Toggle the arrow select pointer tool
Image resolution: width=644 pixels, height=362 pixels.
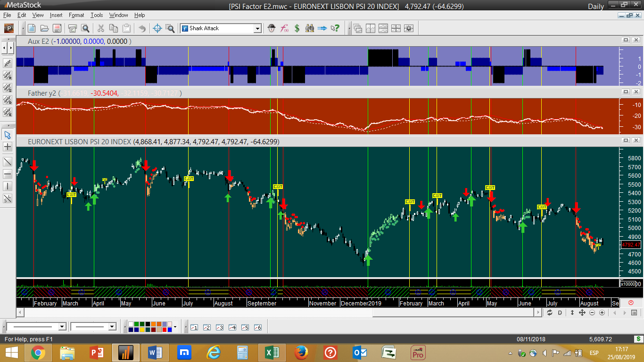click(8, 135)
